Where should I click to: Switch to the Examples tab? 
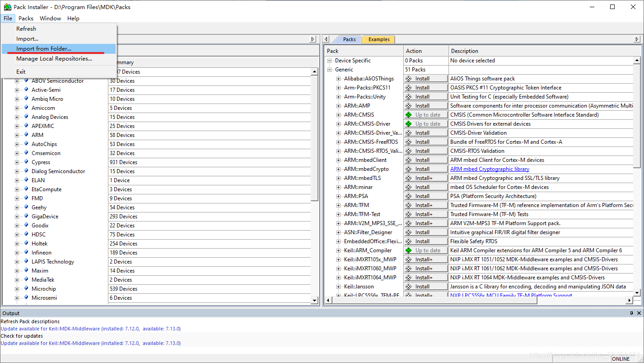pos(378,39)
